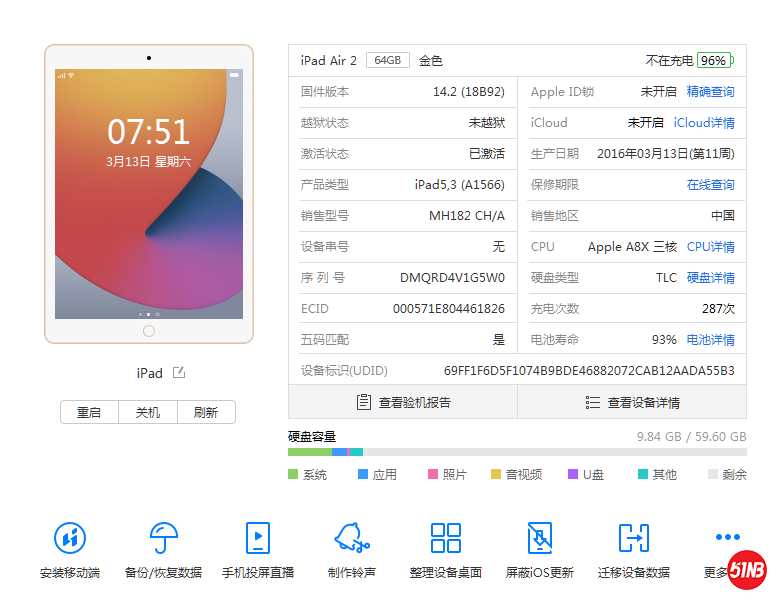Click the edit icon beside iPad name
Viewport: 777px width, 600px height.
point(179,373)
